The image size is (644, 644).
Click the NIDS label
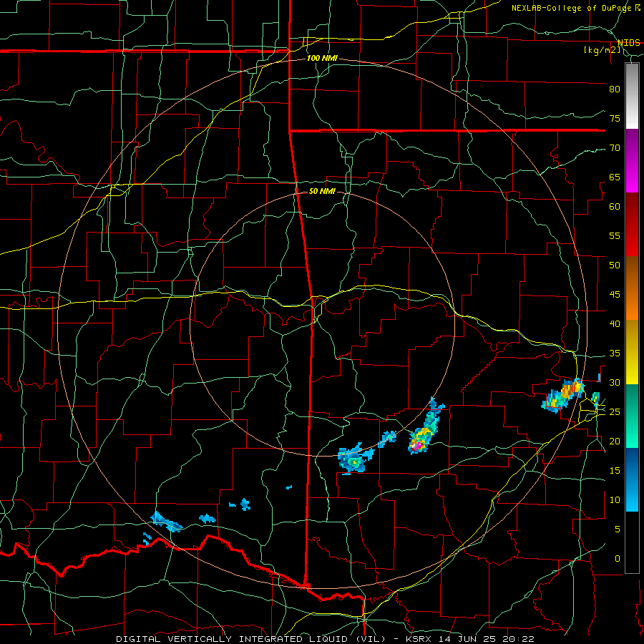[629, 43]
